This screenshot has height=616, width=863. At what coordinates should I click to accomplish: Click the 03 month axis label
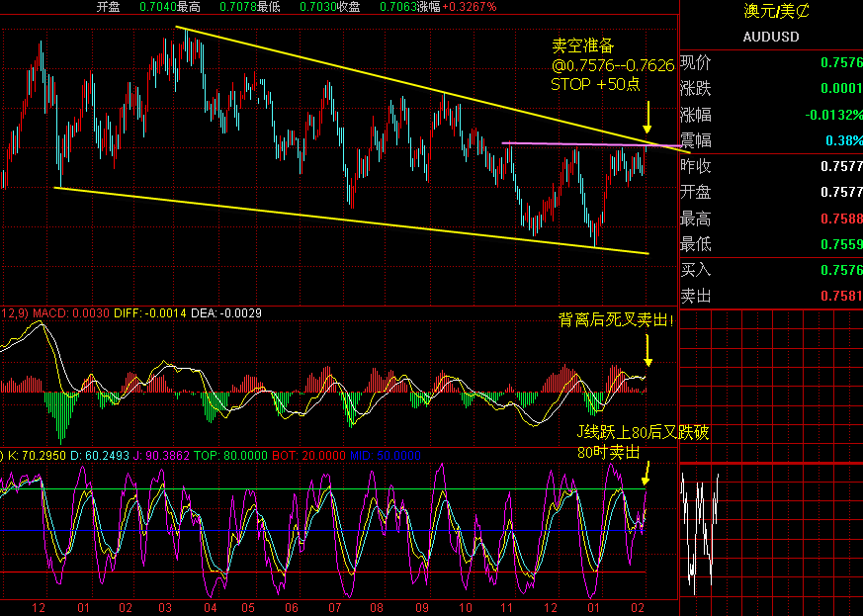165,608
